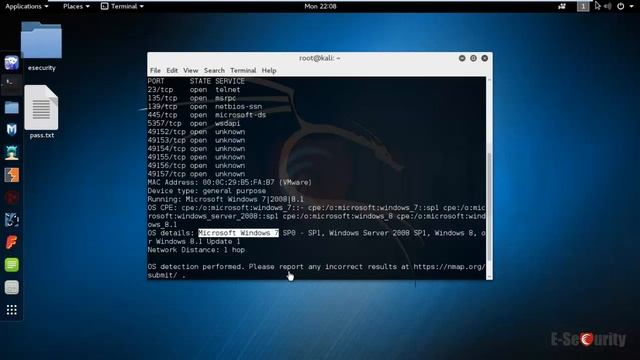The width and height of the screenshot is (640, 360).
Task: Click the root@kali terminal title bar
Action: coord(320,58)
